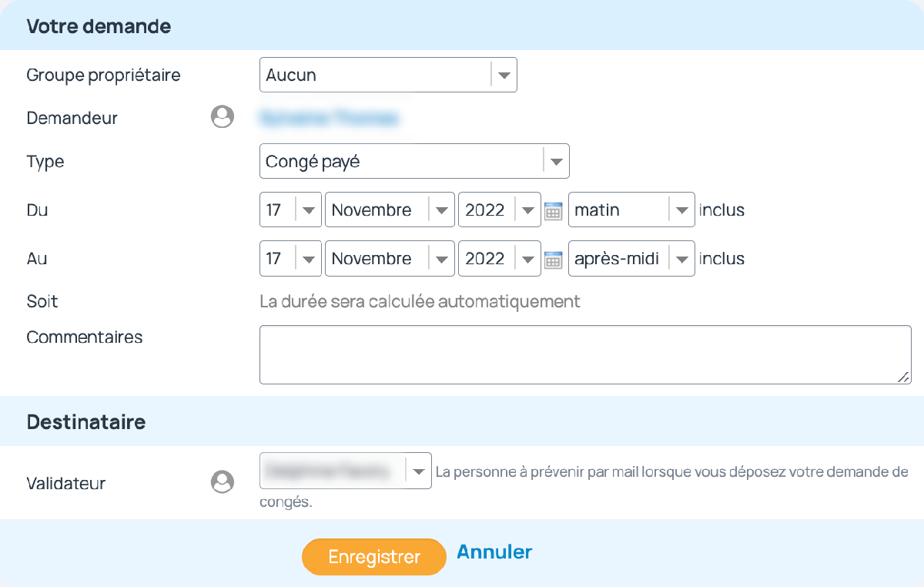Open the calendar picker for the Du date
Image resolution: width=924 pixels, height=587 pixels.
tap(553, 210)
